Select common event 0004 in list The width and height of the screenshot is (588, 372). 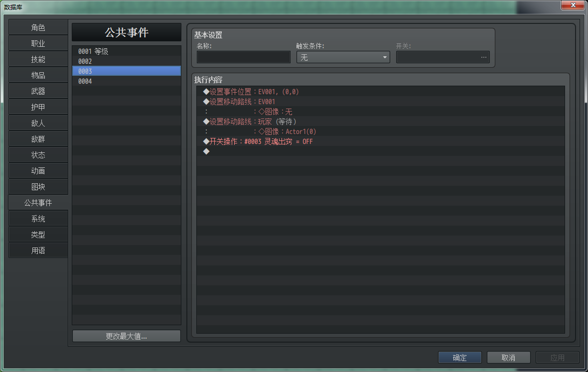[x=127, y=81]
